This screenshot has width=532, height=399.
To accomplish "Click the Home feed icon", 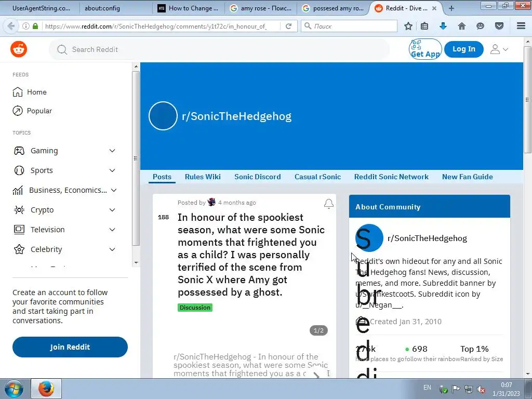I will [18, 92].
